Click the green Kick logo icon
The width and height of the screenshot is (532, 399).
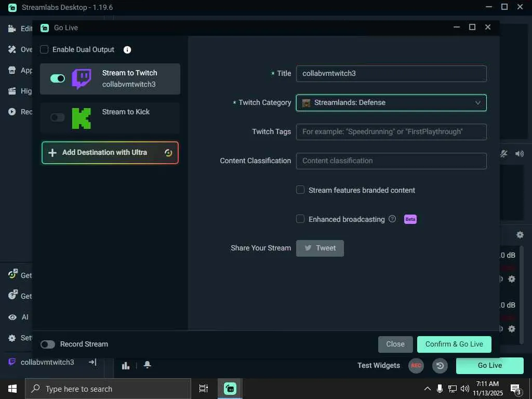pyautogui.click(x=82, y=118)
